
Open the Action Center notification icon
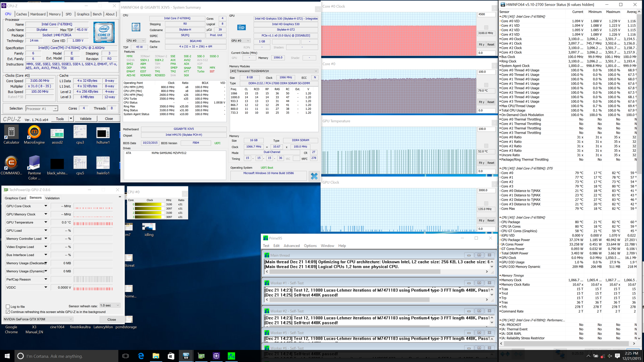coord(617,356)
